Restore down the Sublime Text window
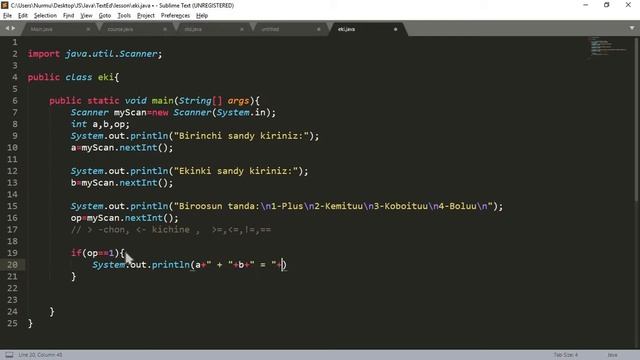Screen dimensions: 640x360 pos(607,5)
